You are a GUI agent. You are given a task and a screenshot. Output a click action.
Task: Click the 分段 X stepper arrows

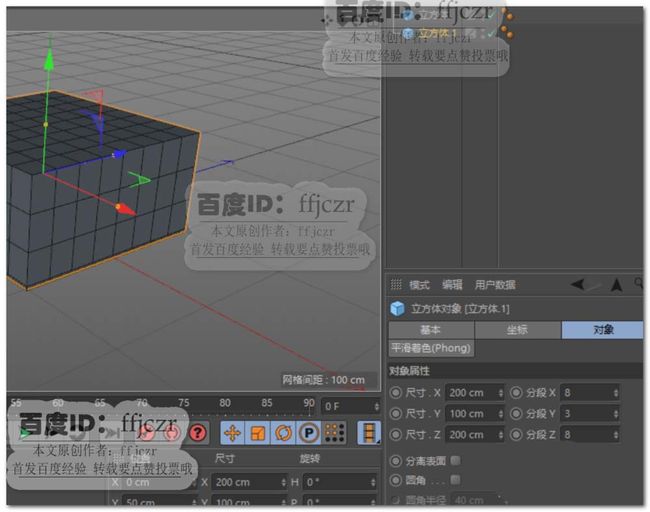(x=616, y=393)
